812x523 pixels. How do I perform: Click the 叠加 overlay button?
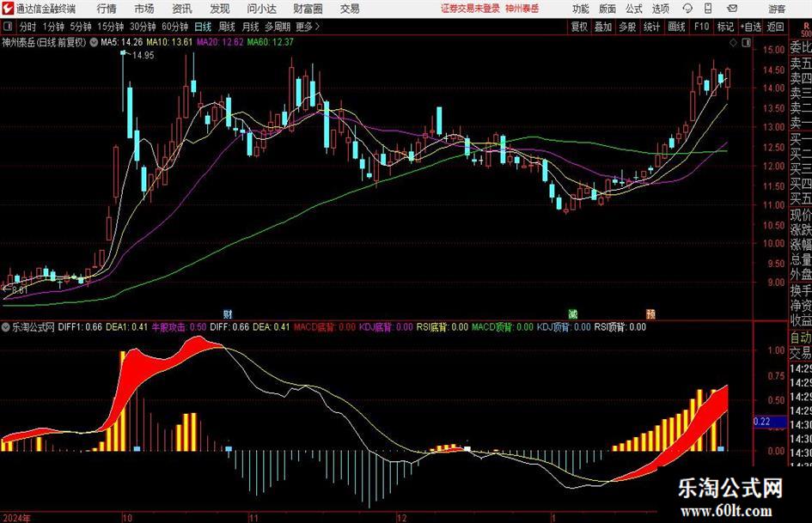coord(603,27)
